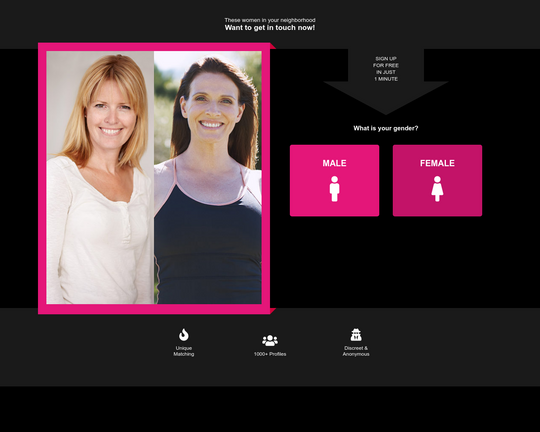Click 'These women in your neighborhood' text

(270, 20)
